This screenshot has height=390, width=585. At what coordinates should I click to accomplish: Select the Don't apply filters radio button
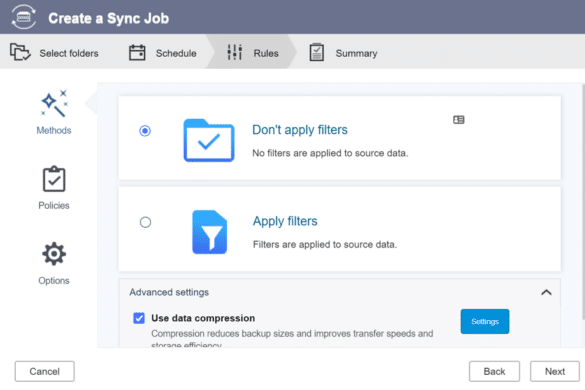(x=145, y=131)
